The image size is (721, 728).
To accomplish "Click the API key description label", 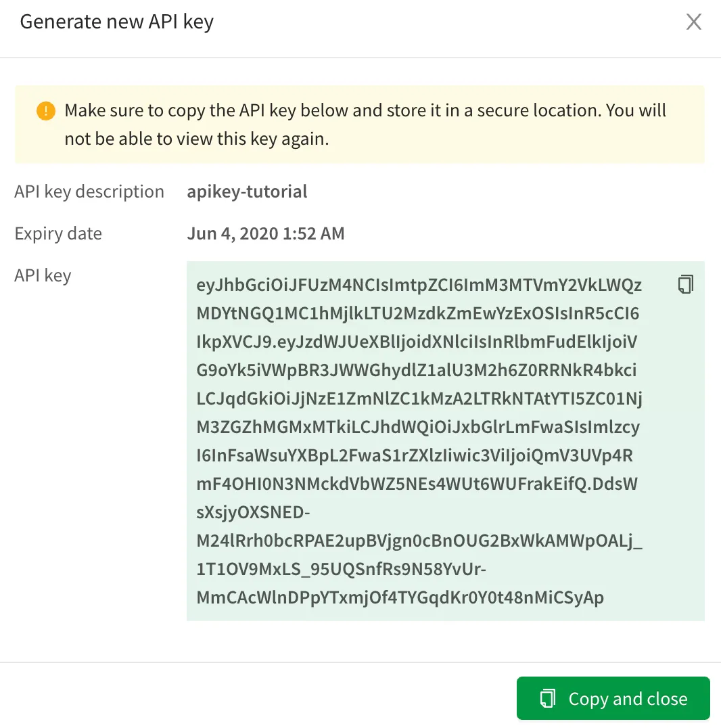I will (89, 191).
